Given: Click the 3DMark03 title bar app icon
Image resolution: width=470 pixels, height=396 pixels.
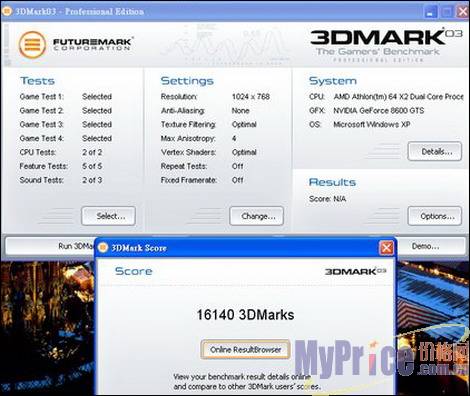Looking at the screenshot, I should [7, 11].
